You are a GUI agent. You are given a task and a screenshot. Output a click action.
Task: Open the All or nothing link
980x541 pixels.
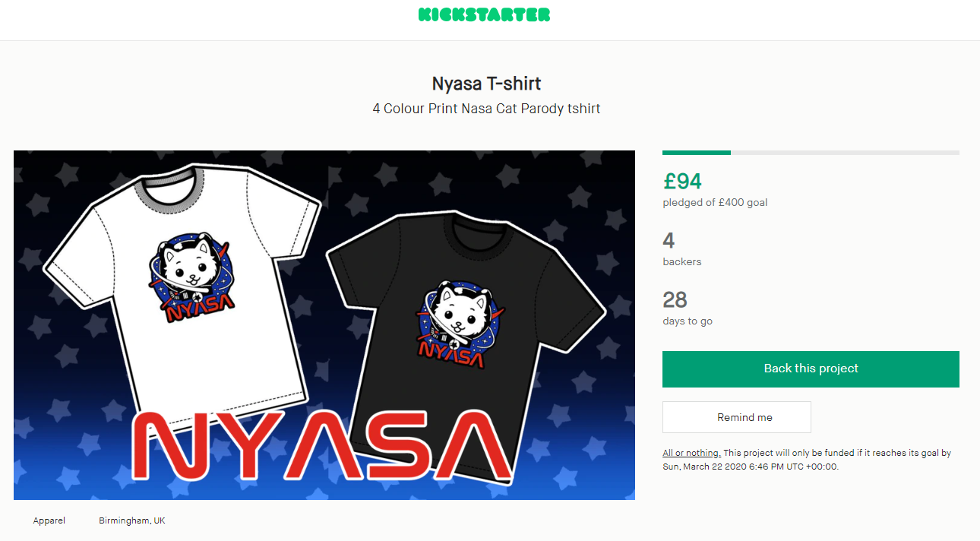(x=691, y=453)
